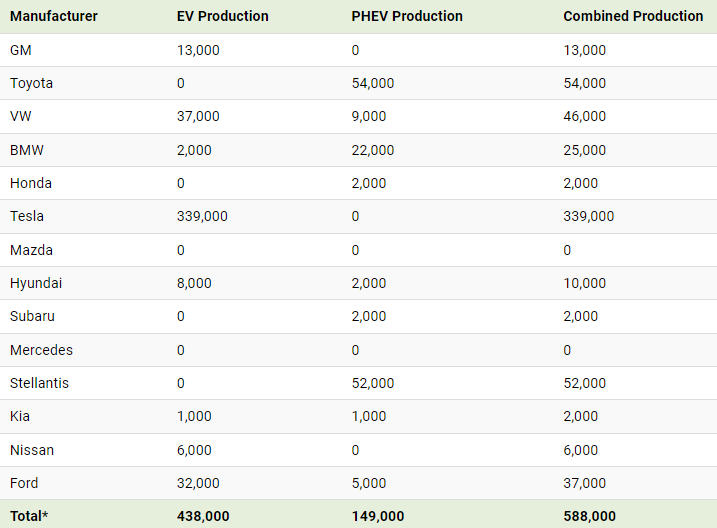The width and height of the screenshot is (717, 528).
Task: Select the Stellantis row label
Action: pos(39,383)
